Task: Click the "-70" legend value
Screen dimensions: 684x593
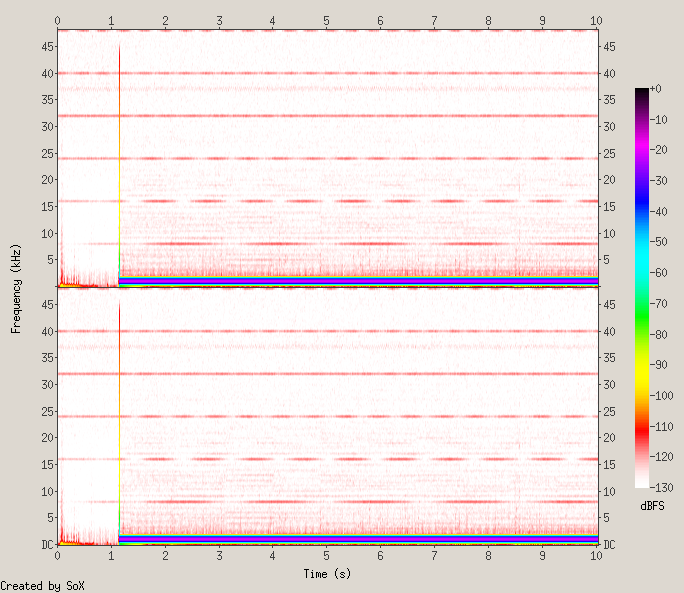Action: (x=659, y=303)
